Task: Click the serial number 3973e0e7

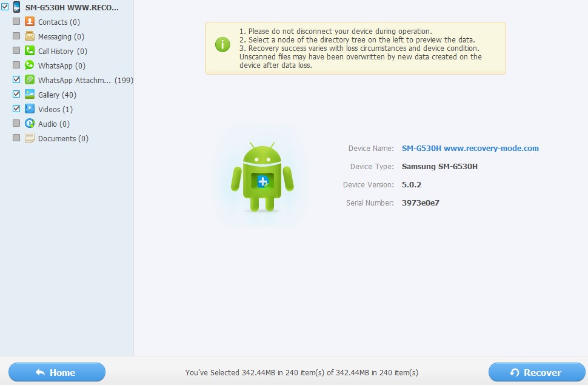Action: coord(420,203)
